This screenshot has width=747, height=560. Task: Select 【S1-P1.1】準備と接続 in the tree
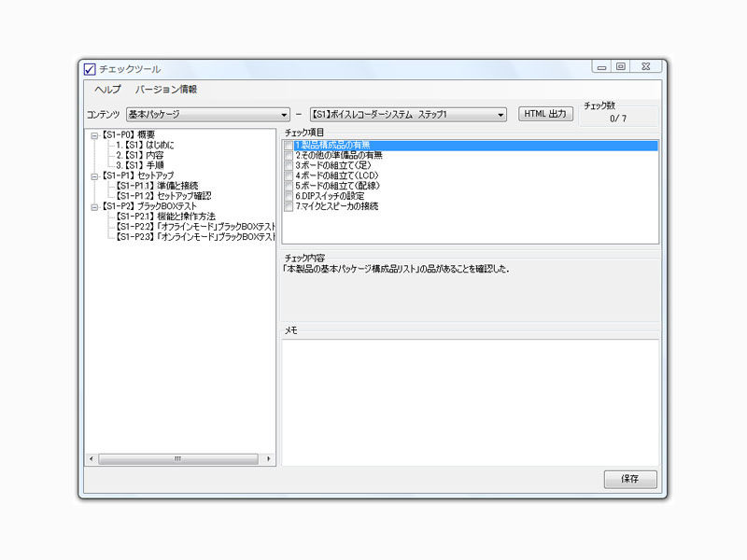157,186
